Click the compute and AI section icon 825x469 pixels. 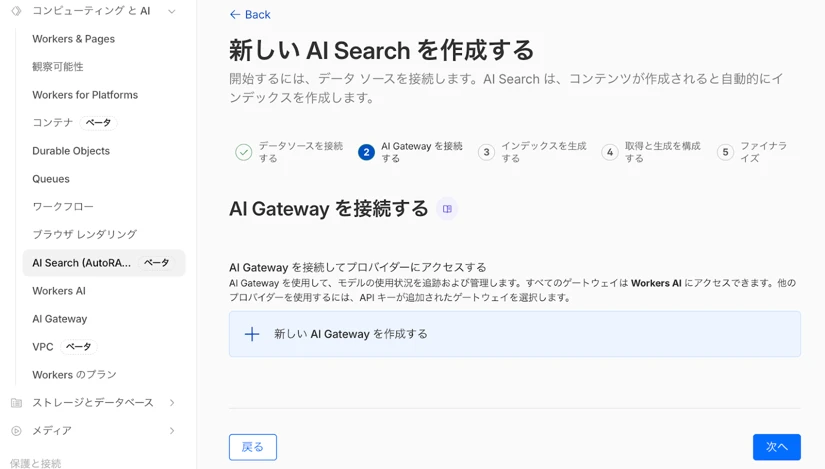(16, 11)
